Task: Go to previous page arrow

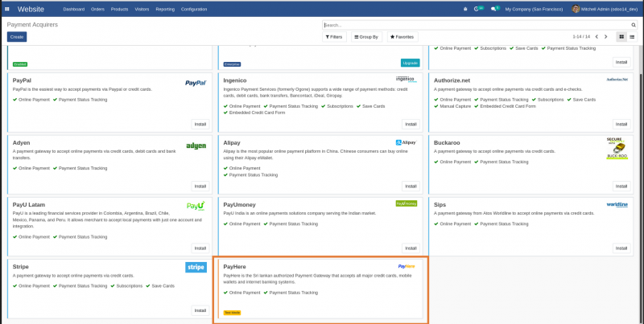Action: point(597,37)
